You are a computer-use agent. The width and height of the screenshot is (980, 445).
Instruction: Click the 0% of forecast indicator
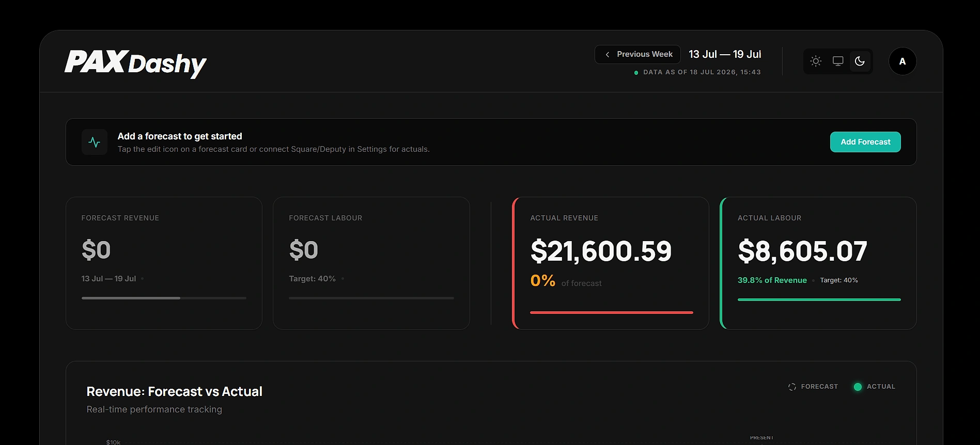point(566,281)
